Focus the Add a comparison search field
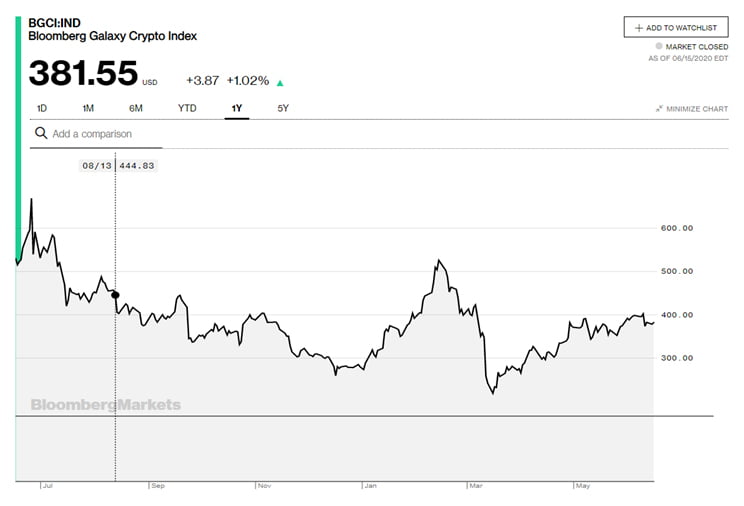This screenshot has width=744, height=506. point(96,134)
